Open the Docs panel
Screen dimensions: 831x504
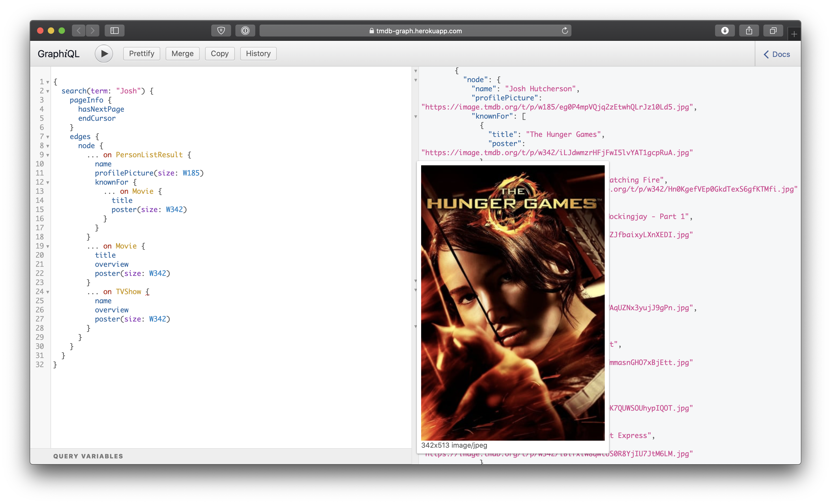(777, 54)
